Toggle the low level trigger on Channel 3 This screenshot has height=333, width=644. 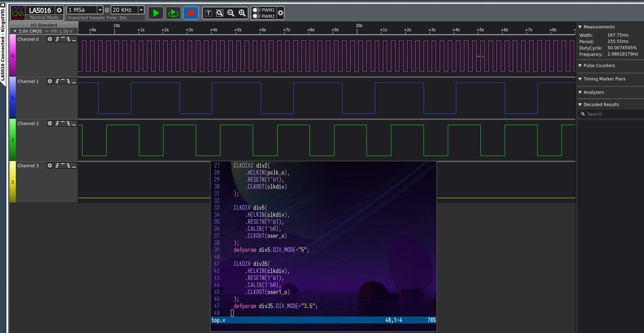(73, 165)
